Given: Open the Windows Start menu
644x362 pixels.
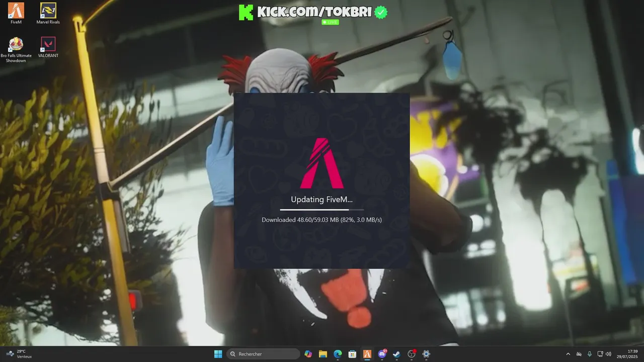Looking at the screenshot, I should pyautogui.click(x=218, y=354).
